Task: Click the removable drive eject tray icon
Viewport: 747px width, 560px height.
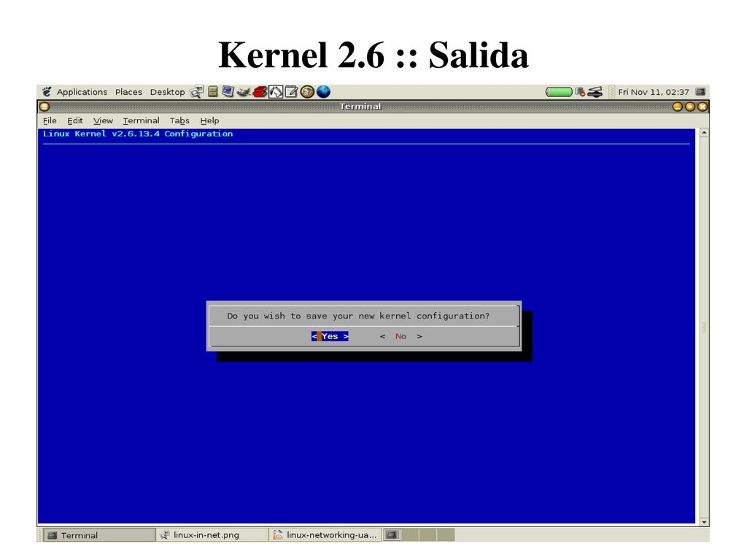Action: click(x=595, y=92)
